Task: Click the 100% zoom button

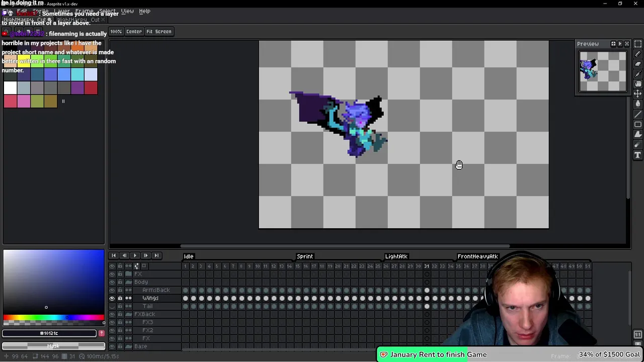Action: (116, 32)
